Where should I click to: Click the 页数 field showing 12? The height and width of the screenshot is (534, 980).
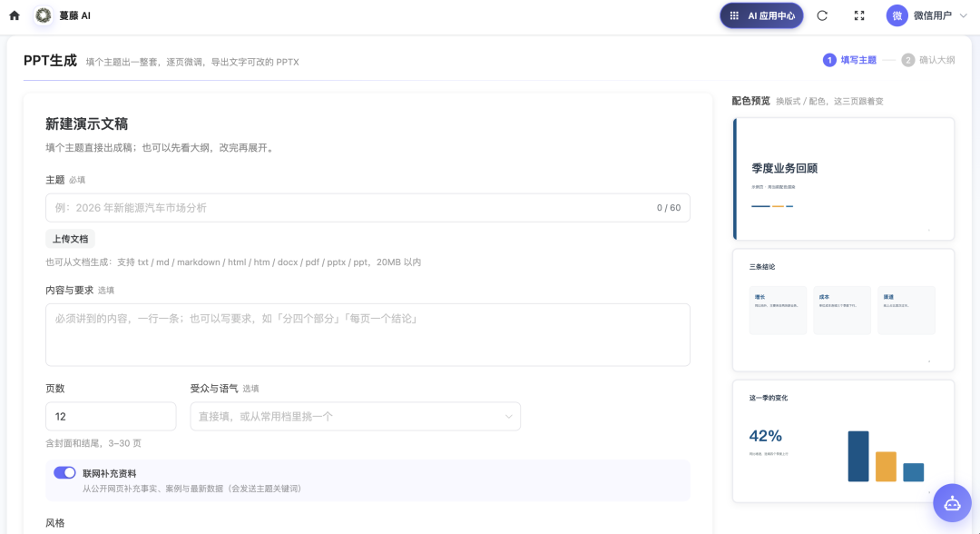pyautogui.click(x=111, y=417)
